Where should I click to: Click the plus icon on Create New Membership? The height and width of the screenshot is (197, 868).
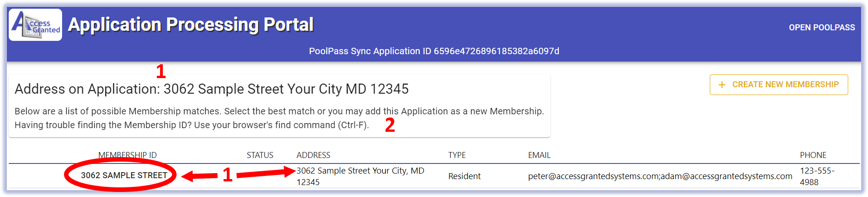coord(722,85)
